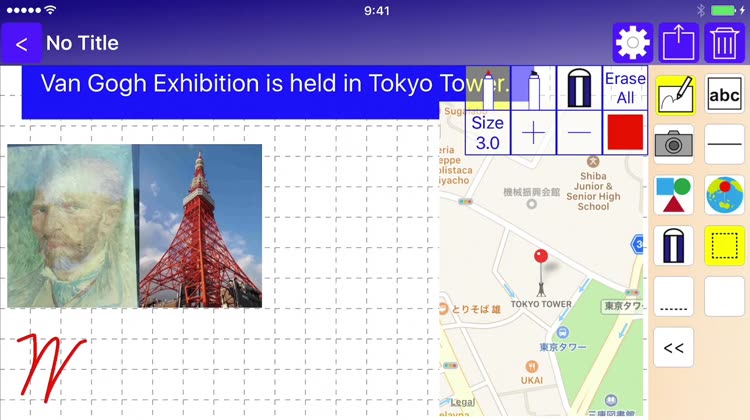The width and height of the screenshot is (750, 420).
Task: Tap the TOKYO TOWER map label
Action: point(541,304)
